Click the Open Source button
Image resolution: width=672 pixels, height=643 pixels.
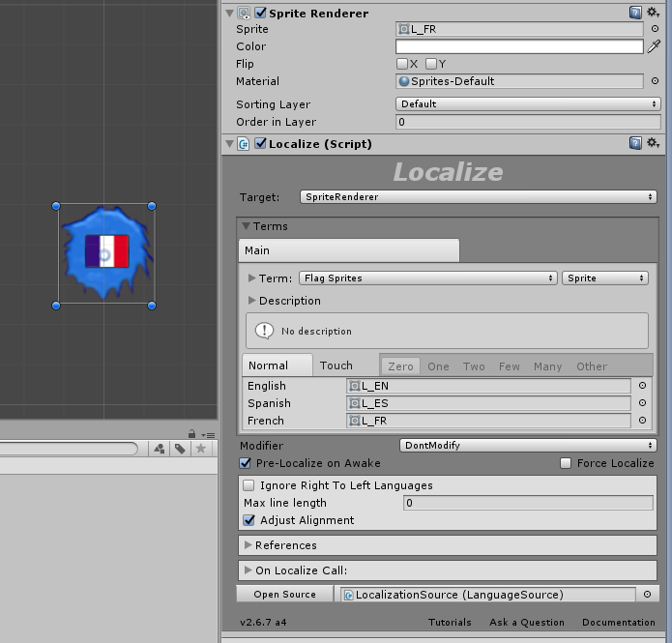pos(285,595)
